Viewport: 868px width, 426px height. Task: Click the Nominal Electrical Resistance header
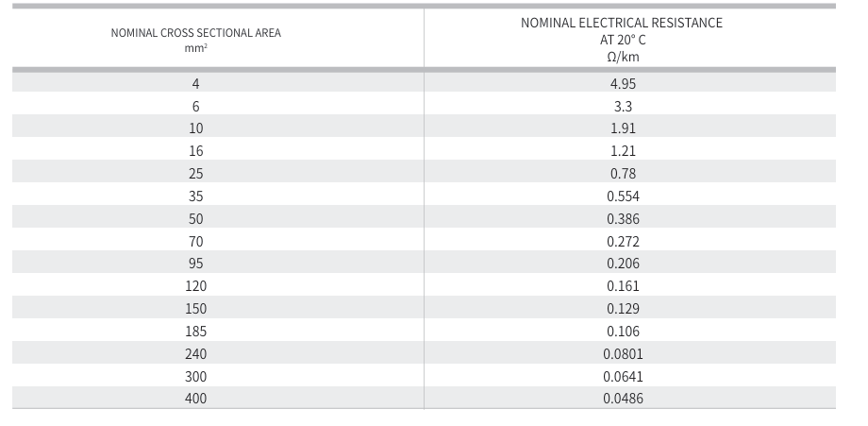click(622, 23)
